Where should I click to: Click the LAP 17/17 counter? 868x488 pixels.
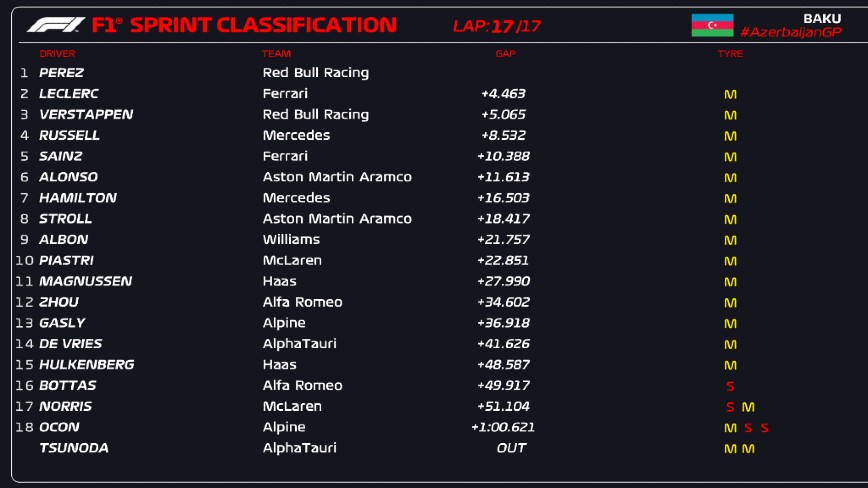pyautogui.click(x=497, y=26)
